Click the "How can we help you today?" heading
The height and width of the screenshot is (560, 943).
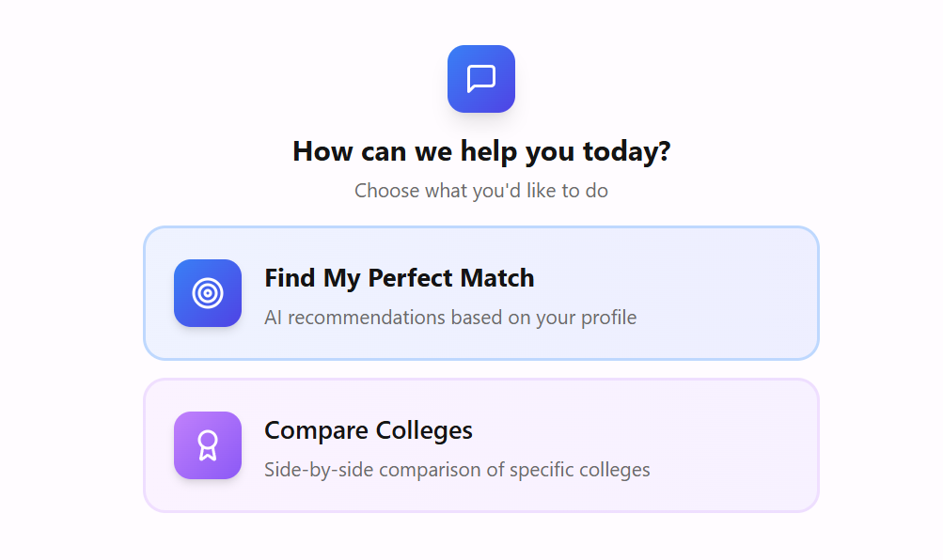click(481, 151)
